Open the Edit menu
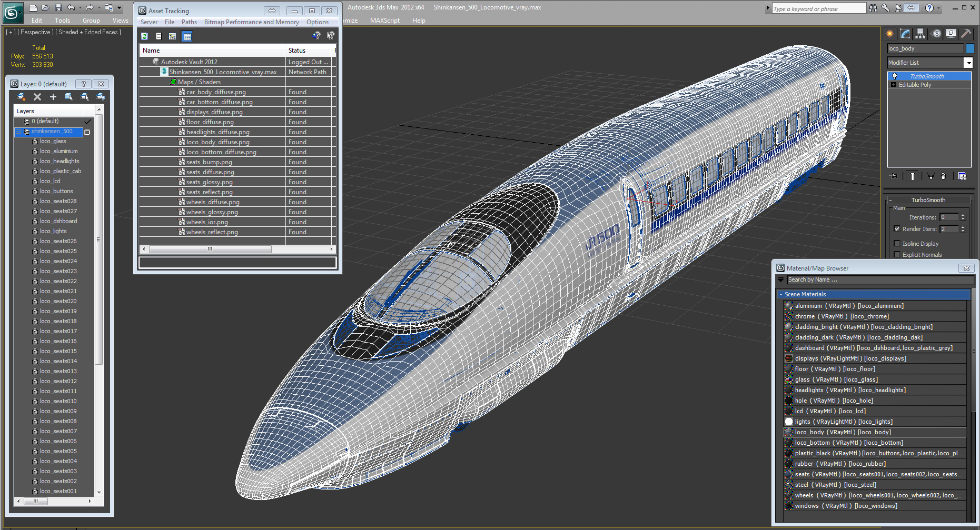980x530 pixels. [37, 21]
